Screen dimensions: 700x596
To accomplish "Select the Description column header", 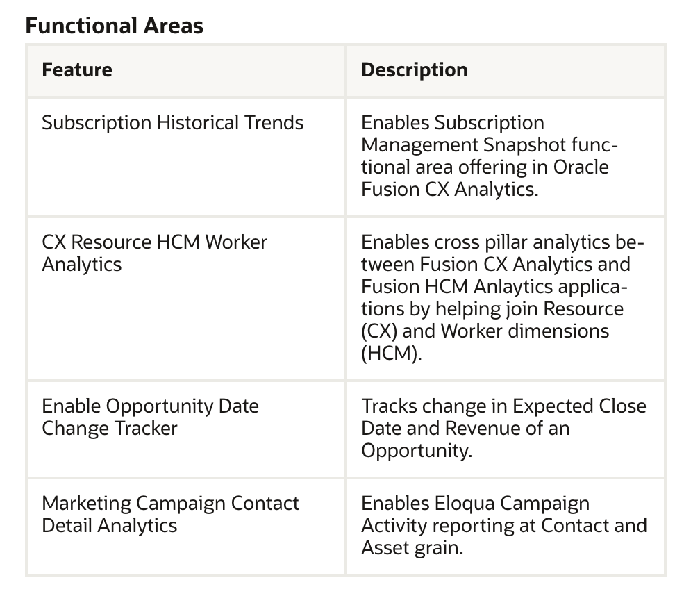I will click(x=415, y=70).
